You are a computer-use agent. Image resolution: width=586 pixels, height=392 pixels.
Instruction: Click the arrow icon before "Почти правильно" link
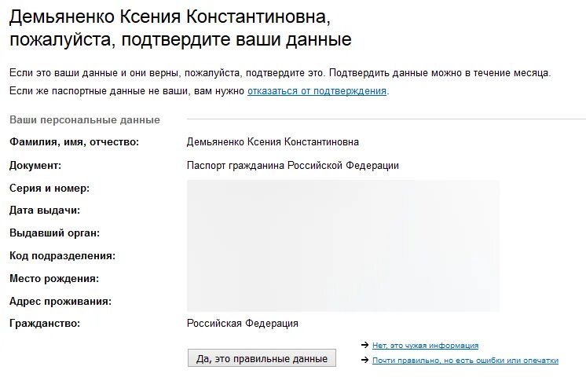point(364,361)
